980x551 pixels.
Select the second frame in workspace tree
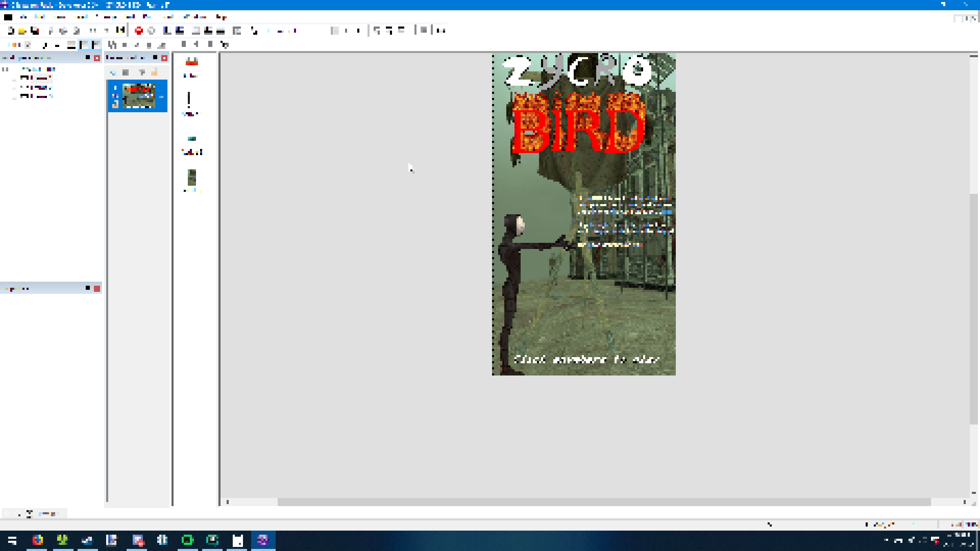36,87
